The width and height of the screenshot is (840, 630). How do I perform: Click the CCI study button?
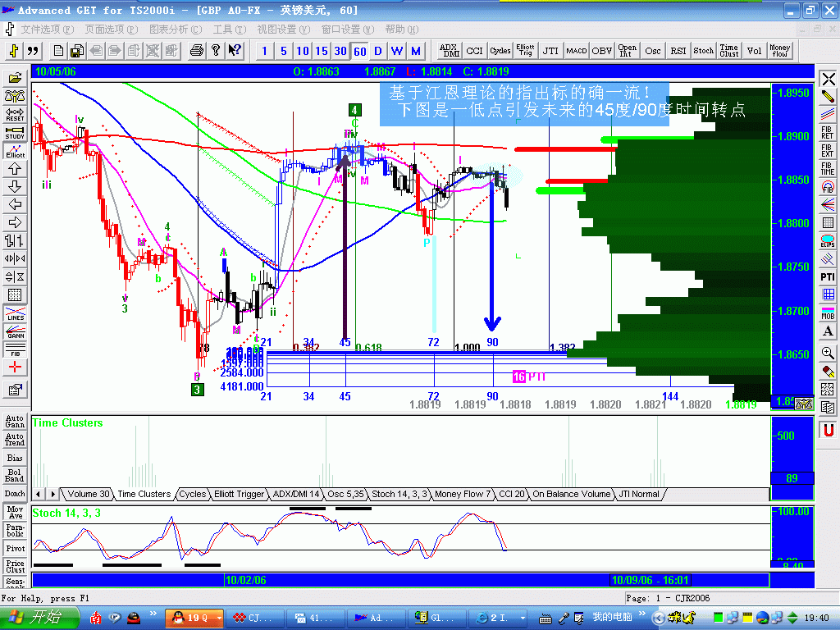pyautogui.click(x=474, y=51)
